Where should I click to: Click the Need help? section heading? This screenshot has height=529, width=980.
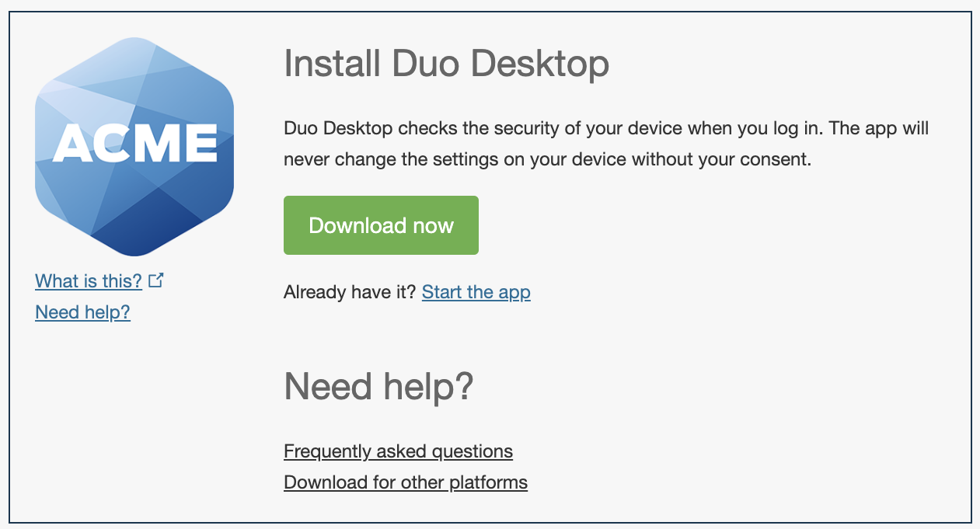coord(378,386)
